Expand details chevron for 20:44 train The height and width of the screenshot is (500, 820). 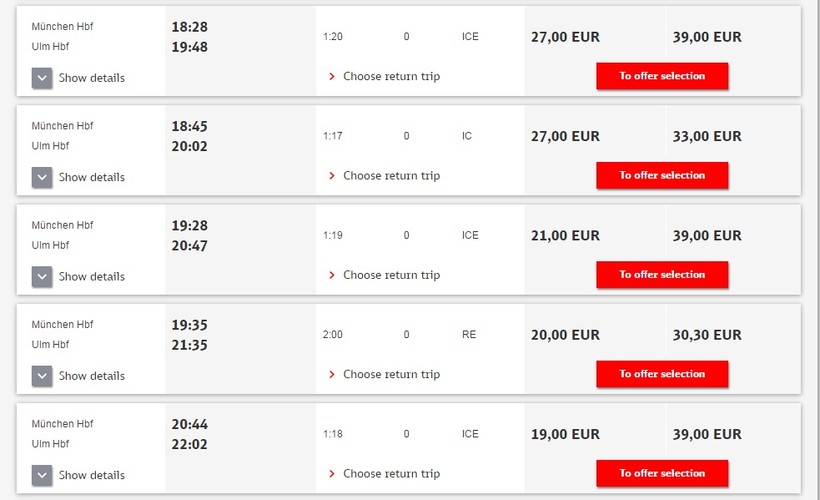click(42, 475)
